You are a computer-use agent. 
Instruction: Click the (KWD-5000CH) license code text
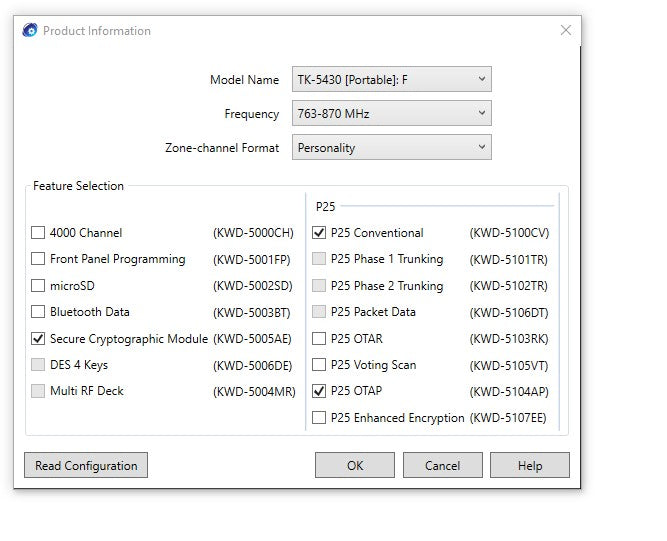tap(254, 233)
